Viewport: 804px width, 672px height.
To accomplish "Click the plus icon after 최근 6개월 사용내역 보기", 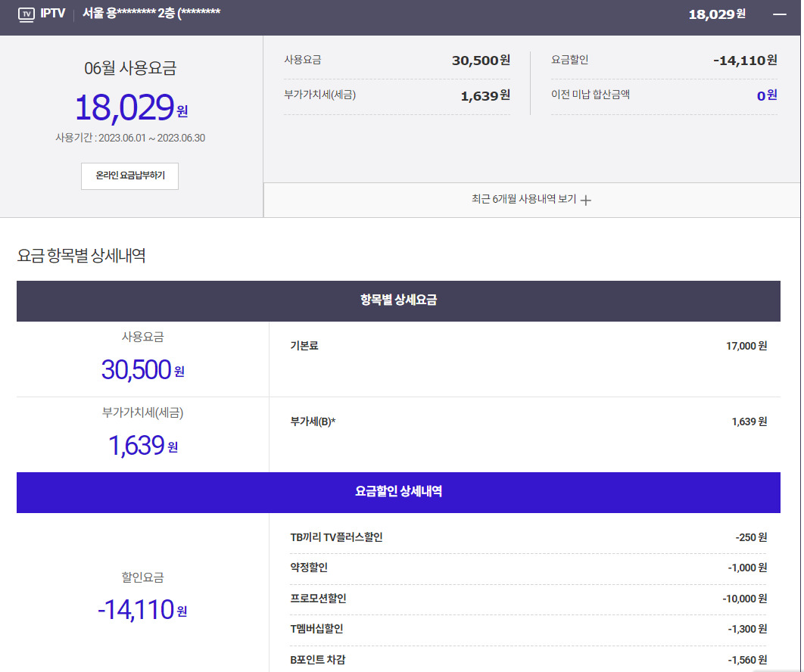I will (585, 201).
